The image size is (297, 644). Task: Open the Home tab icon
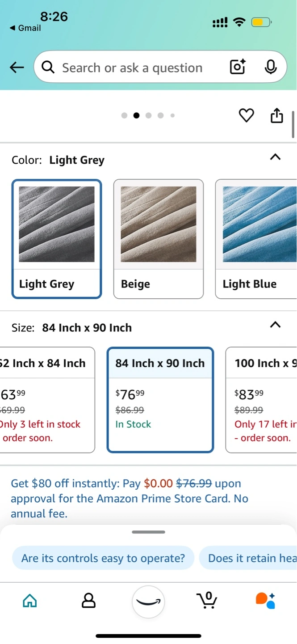click(30, 601)
